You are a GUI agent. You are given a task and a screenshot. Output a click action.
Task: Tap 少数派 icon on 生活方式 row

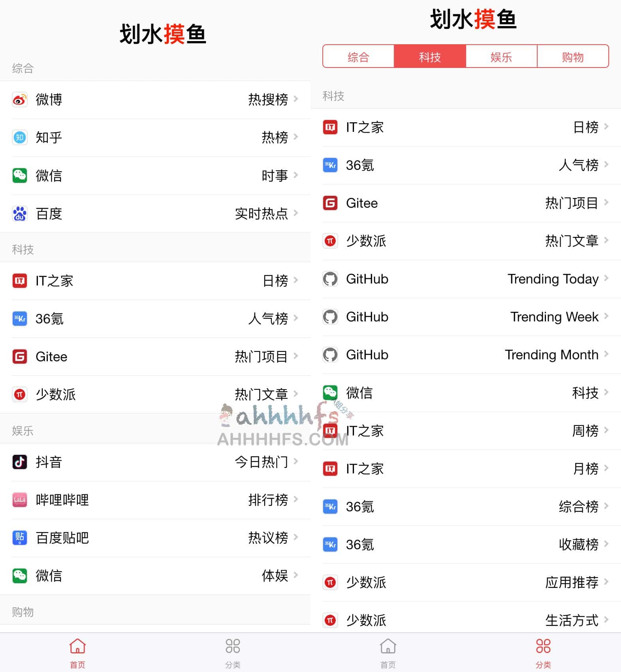(330, 620)
